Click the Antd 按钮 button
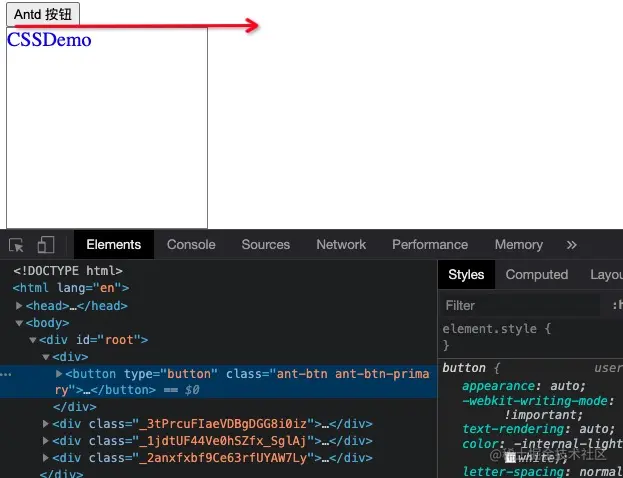Screen dimensions: 623x478 point(43,14)
